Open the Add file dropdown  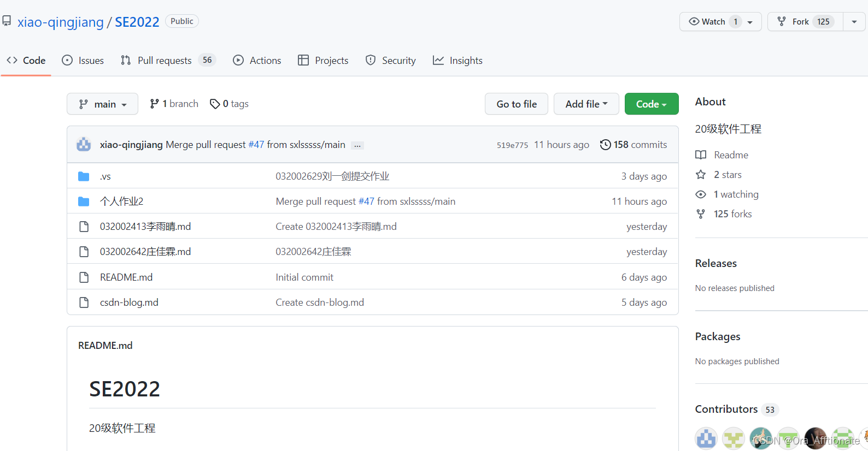[x=587, y=104]
